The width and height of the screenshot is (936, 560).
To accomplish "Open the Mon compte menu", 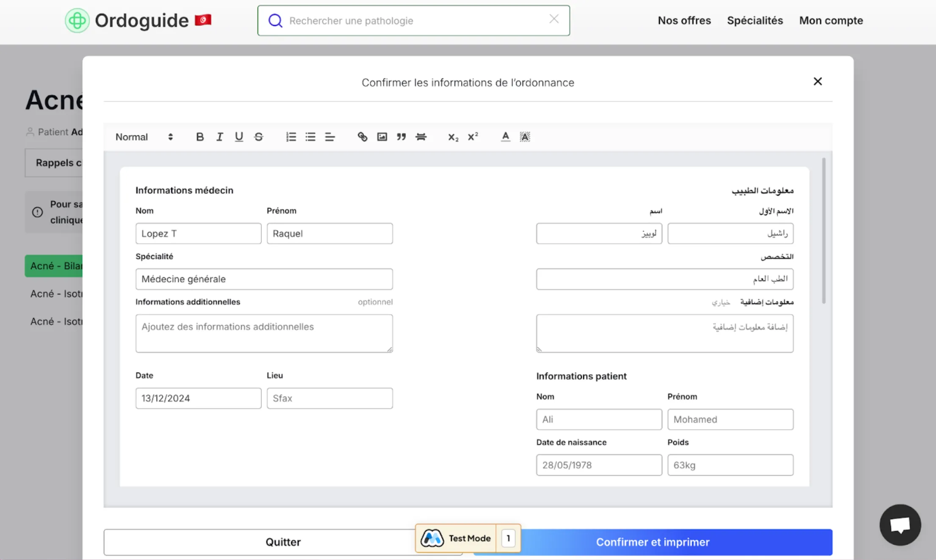I will pos(831,20).
